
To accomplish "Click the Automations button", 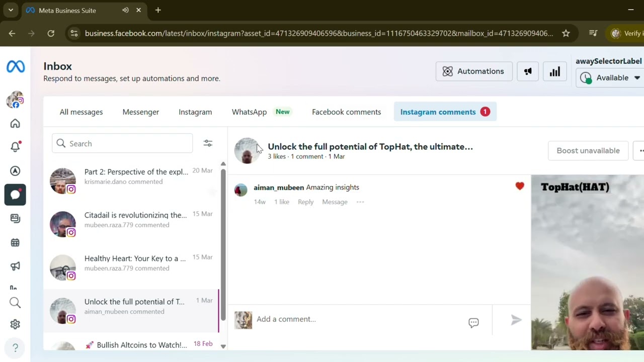I will coord(474,71).
